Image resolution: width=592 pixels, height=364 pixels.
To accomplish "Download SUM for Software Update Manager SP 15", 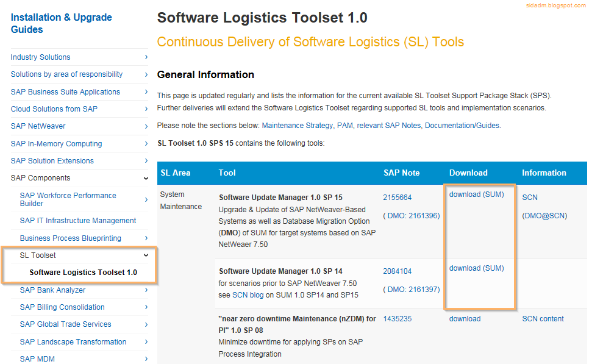I will 477,194.
